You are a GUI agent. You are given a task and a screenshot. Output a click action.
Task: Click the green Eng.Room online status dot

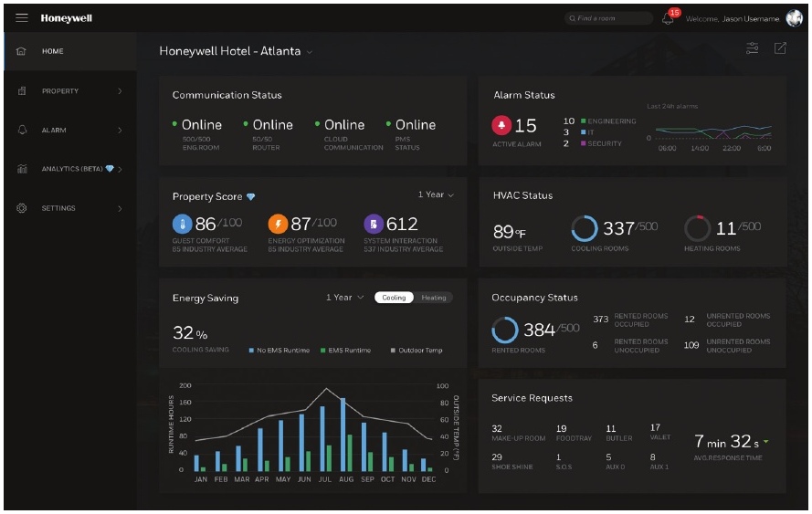175,124
